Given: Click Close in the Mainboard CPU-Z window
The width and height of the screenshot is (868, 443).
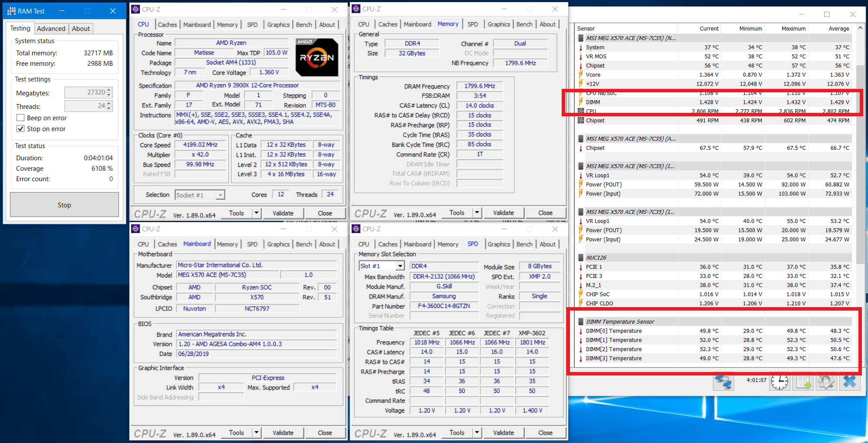Looking at the screenshot, I should 325,433.
